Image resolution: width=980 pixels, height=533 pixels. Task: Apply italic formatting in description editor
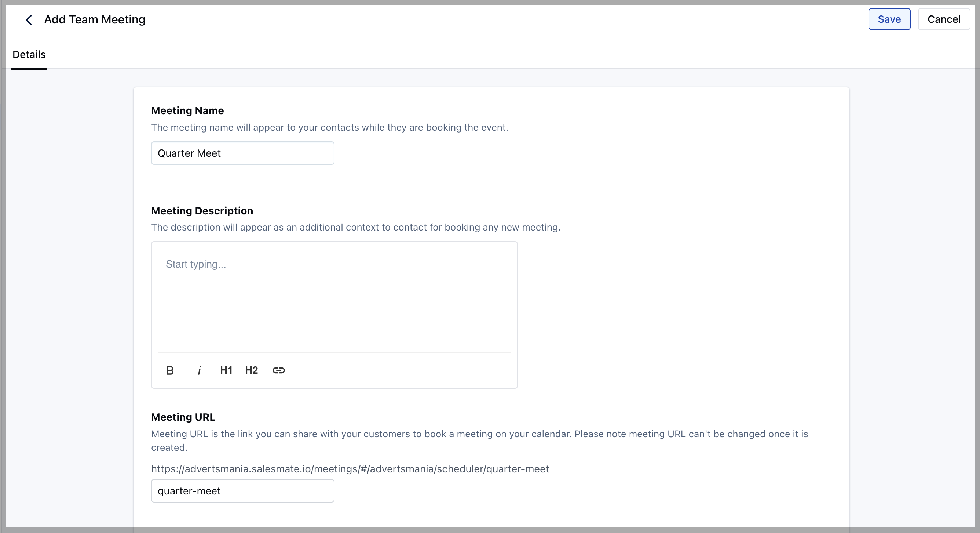[200, 370]
